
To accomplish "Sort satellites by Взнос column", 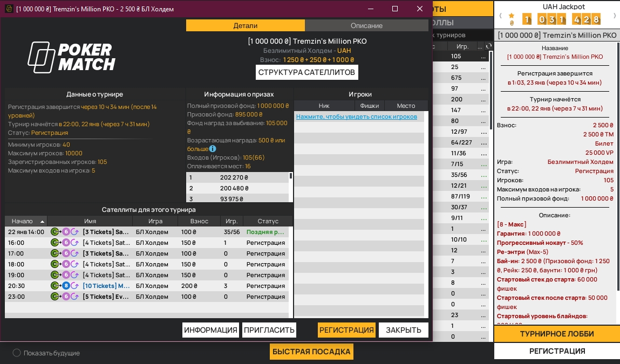I will tap(199, 221).
